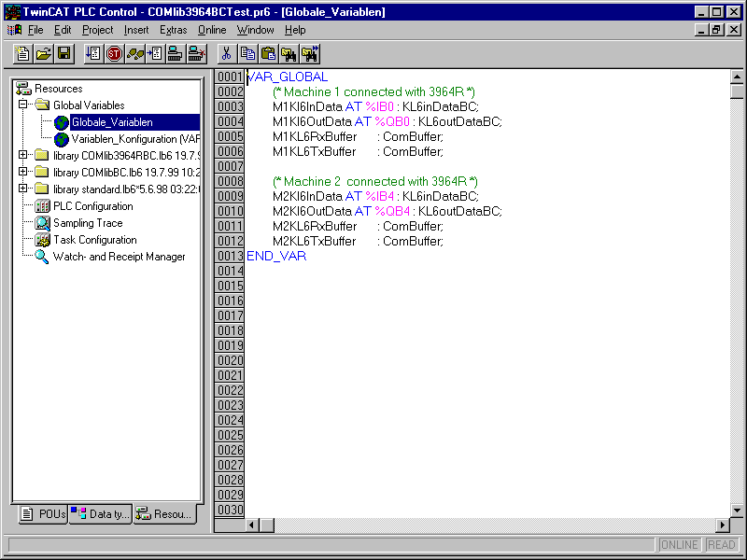The width and height of the screenshot is (747, 560).
Task: Click the PLC Configuration icon
Action: coord(42,206)
